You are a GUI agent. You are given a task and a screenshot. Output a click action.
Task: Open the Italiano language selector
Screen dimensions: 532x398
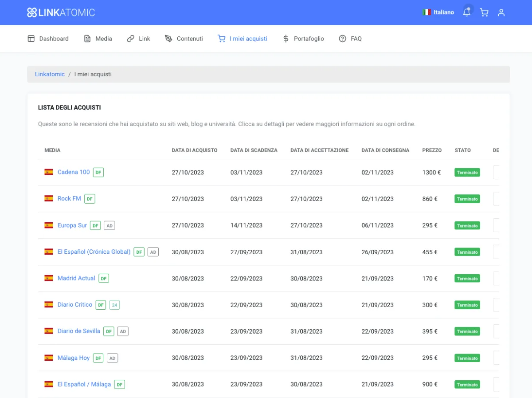point(438,12)
